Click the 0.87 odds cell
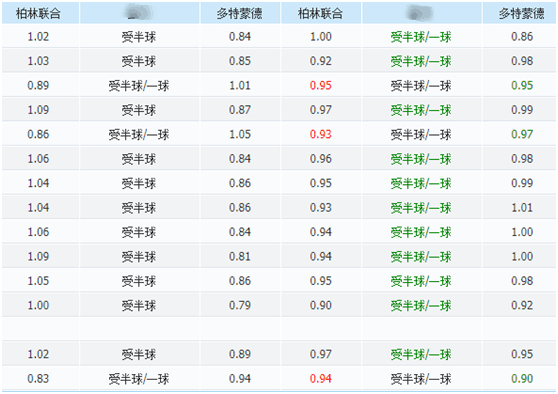Screen dimensions: 558x394 pos(239,110)
